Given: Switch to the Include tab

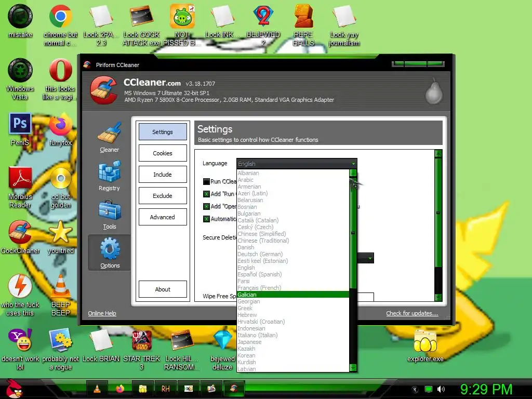Looking at the screenshot, I should coord(163,175).
